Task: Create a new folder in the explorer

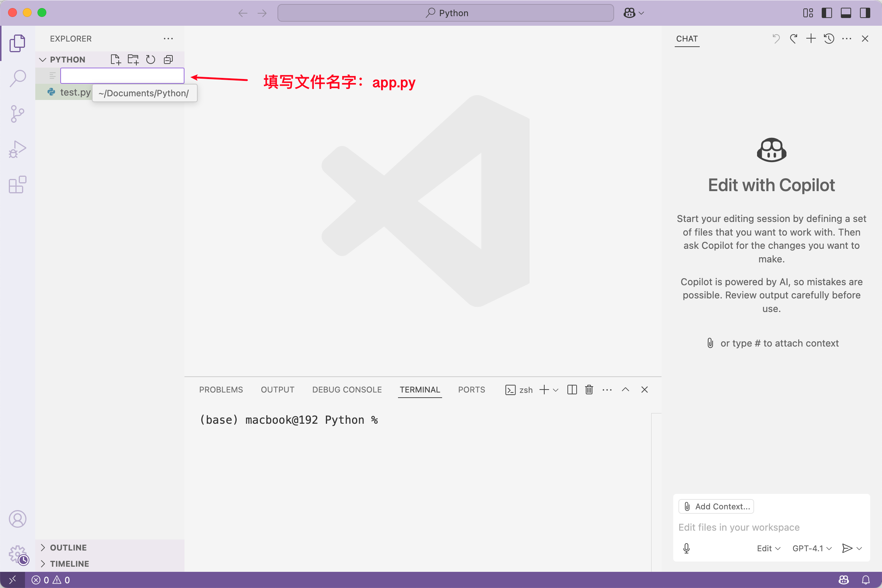Action: click(x=133, y=59)
